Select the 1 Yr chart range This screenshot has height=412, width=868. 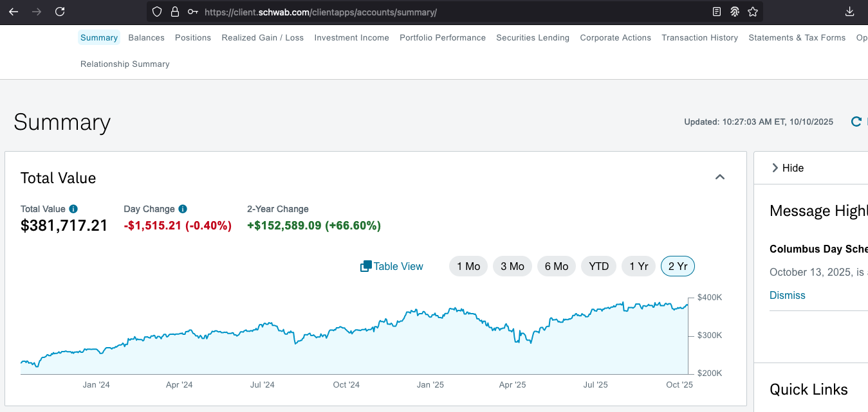click(638, 266)
